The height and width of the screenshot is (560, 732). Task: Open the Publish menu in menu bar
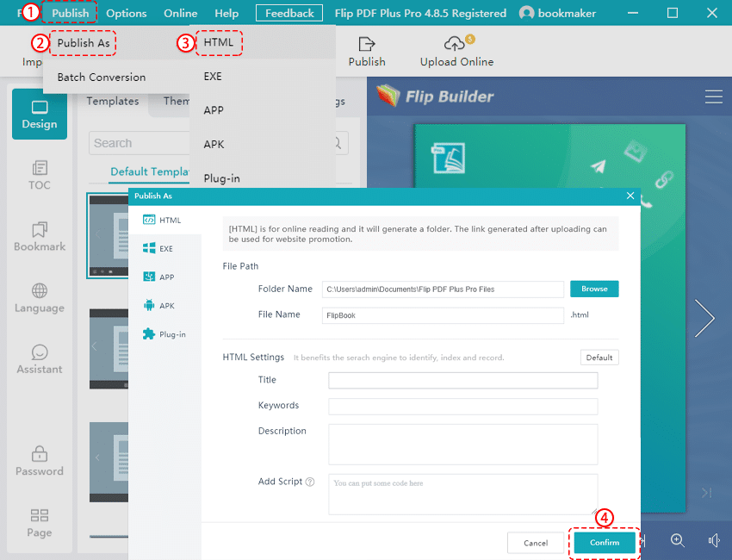click(x=70, y=13)
